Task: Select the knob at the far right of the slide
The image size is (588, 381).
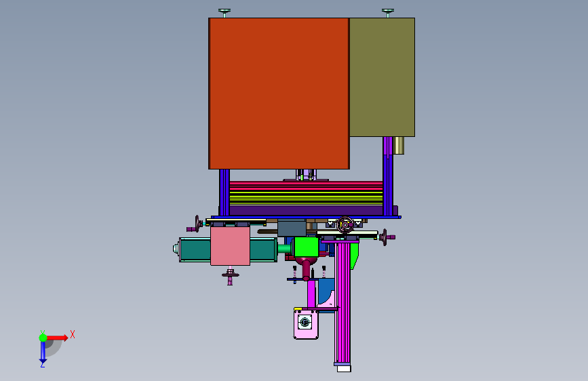Action: coord(387,237)
